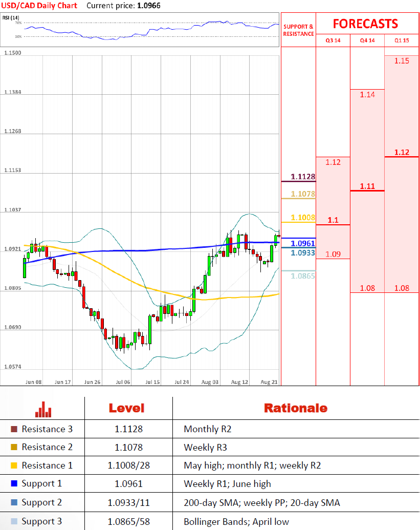Click Resistance 3 maroon color swatch
Viewport: 420px width, 530px height.
[14, 429]
